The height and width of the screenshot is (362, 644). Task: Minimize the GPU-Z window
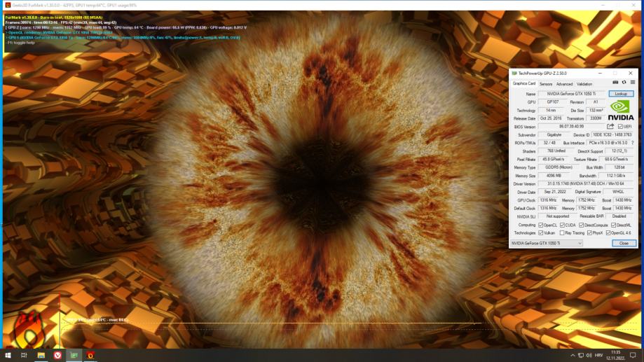coord(600,73)
